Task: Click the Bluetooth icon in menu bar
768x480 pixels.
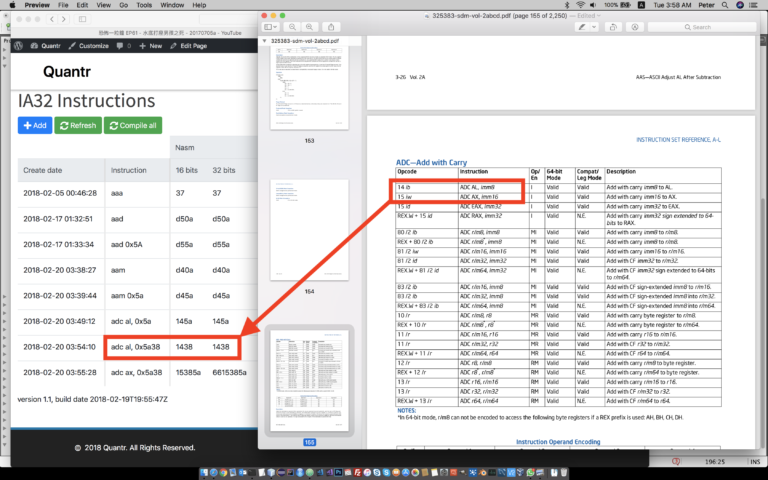Action: tap(567, 5)
